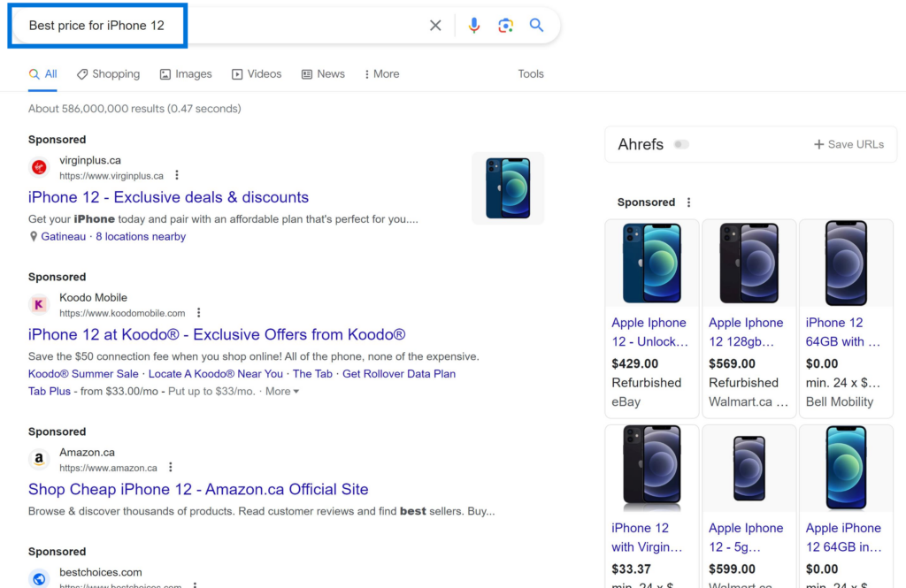Click the Tools menu item
The image size is (906, 588).
(531, 74)
